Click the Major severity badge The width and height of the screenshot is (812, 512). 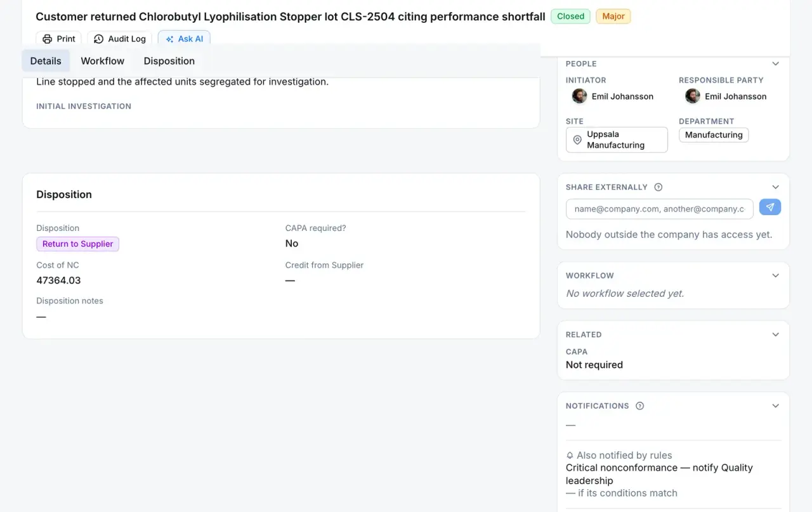613,16
